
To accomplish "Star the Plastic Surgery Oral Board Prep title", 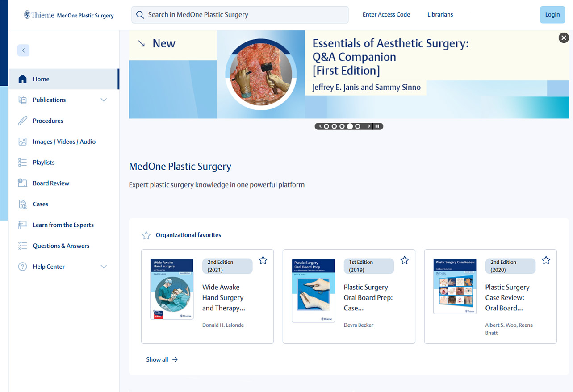I will click(x=405, y=259).
